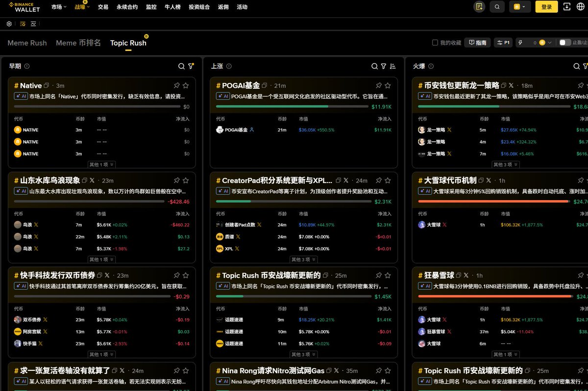Viewport: 588px width, 391px height.
Task: Click the sort icon in the 上涨 column
Action: (x=393, y=66)
